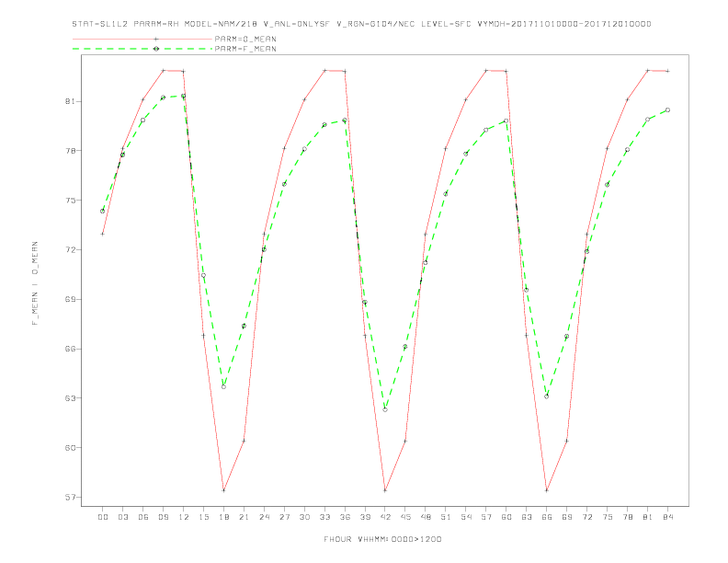This screenshot has width=728, height=563.
Task: Click the green dashed F_MEAN legend line sample
Action: point(142,49)
